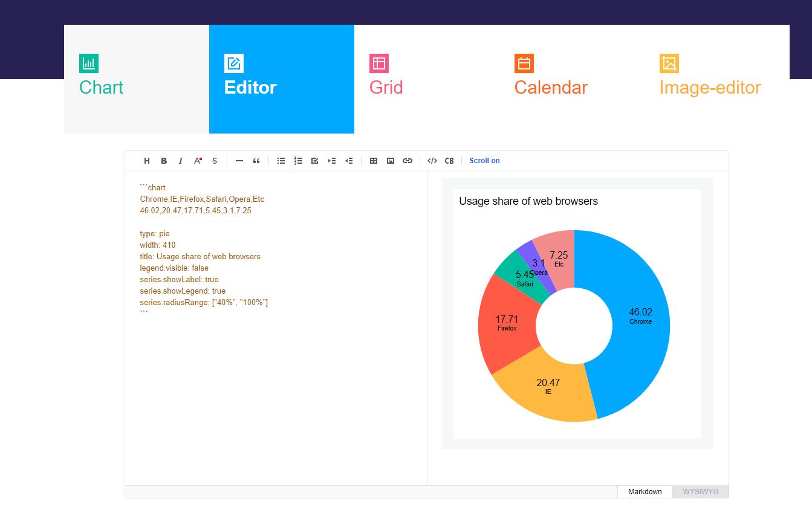The width and height of the screenshot is (812, 519).
Task: Place cursor on the 'type: pie' line
Action: [x=155, y=234]
